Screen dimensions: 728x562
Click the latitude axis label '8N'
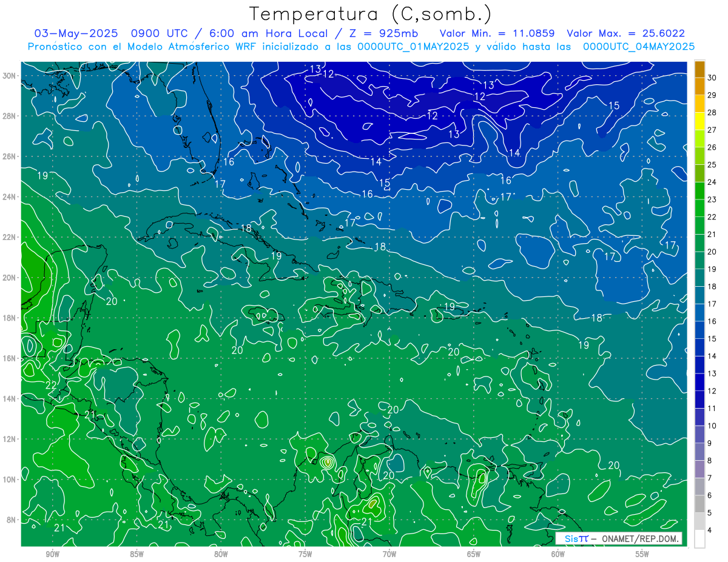pos(12,520)
